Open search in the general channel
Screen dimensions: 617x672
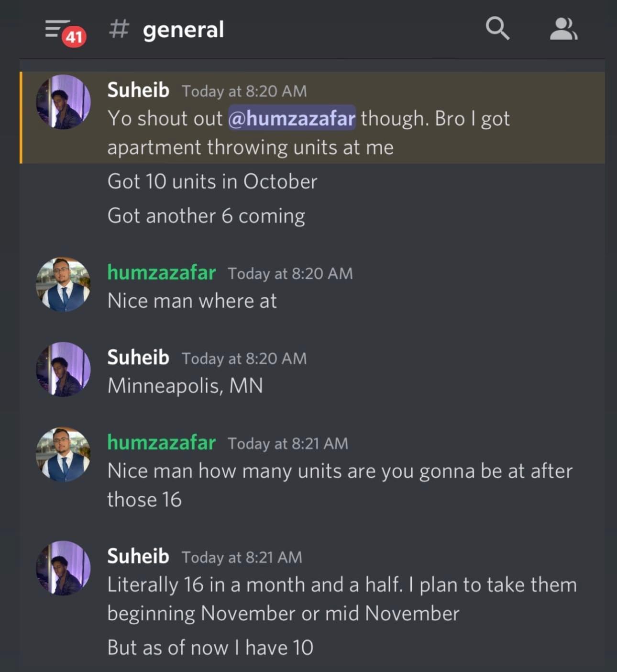[497, 29]
